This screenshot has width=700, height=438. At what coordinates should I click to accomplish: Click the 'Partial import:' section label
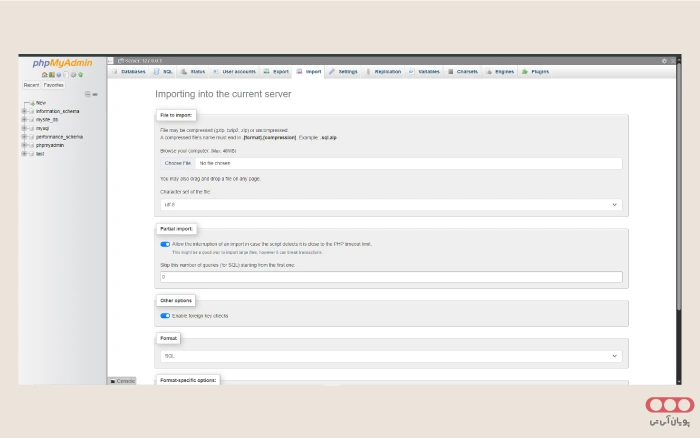point(176,229)
